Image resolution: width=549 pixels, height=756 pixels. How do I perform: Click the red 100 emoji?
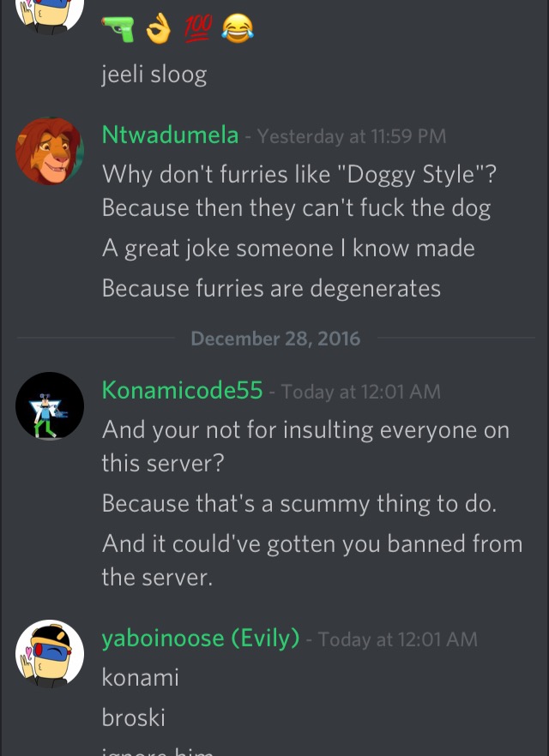point(198,28)
